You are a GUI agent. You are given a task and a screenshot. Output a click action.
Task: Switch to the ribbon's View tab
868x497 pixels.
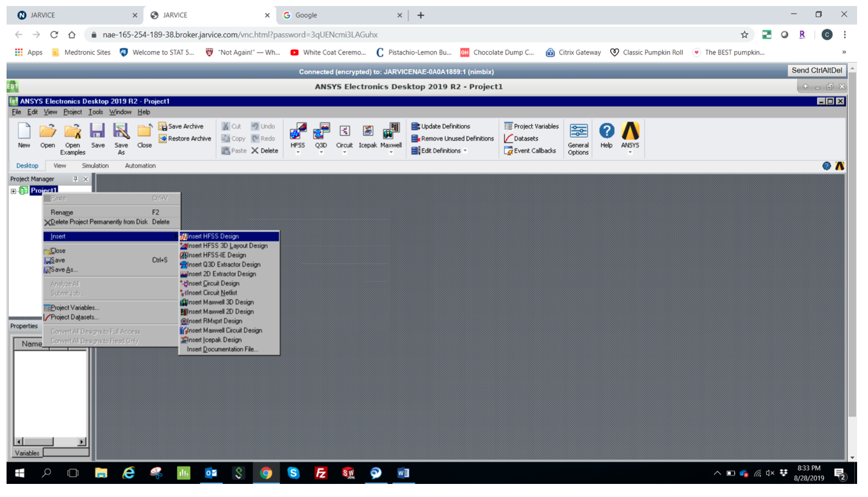pyautogui.click(x=59, y=166)
